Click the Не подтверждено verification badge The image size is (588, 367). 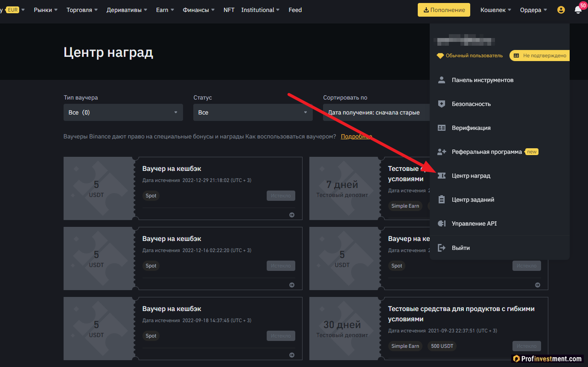540,56
